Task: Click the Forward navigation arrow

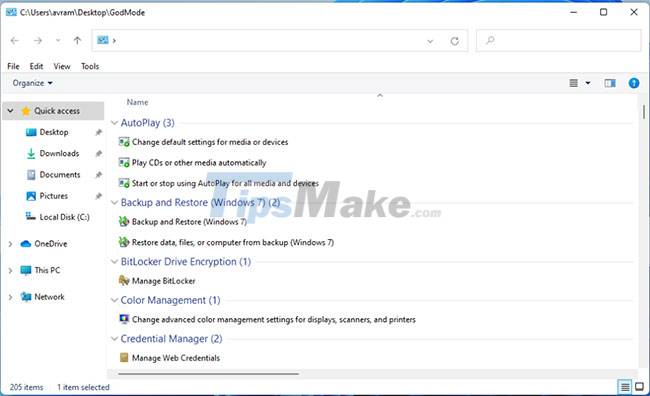Action: pyautogui.click(x=38, y=41)
